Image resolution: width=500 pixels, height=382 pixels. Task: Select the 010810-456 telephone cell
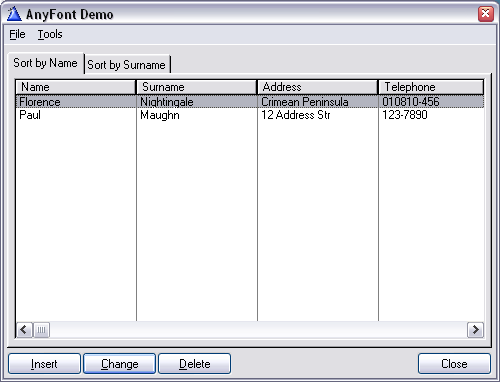pos(431,102)
